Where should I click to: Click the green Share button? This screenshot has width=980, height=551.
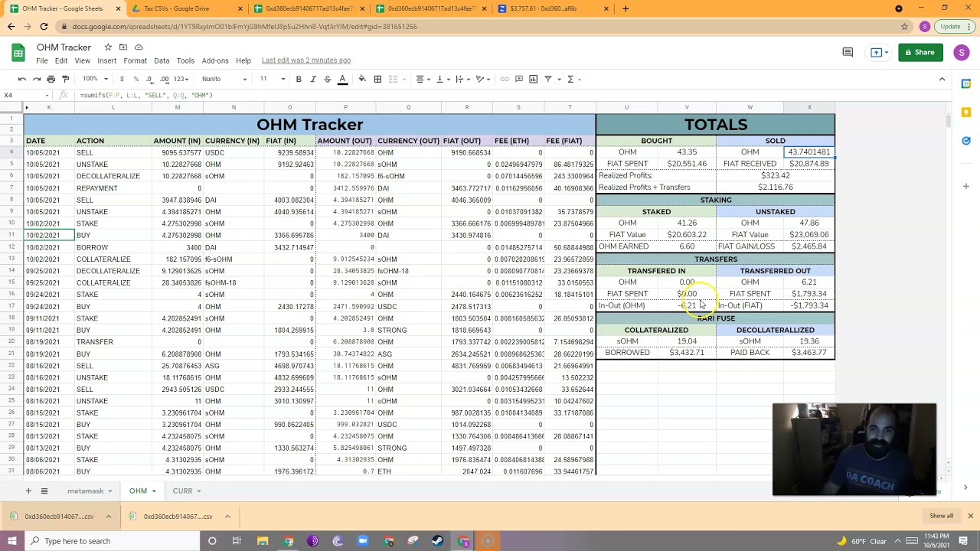click(919, 52)
